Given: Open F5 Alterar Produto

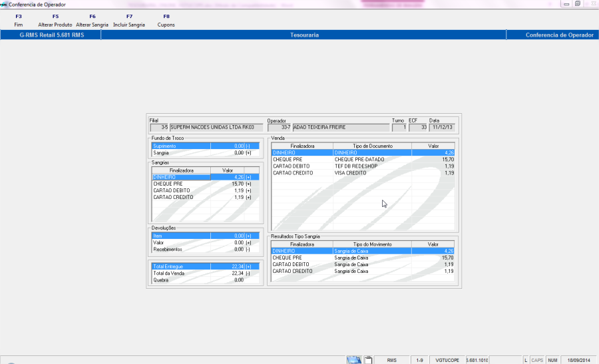Looking at the screenshot, I should pos(55,21).
